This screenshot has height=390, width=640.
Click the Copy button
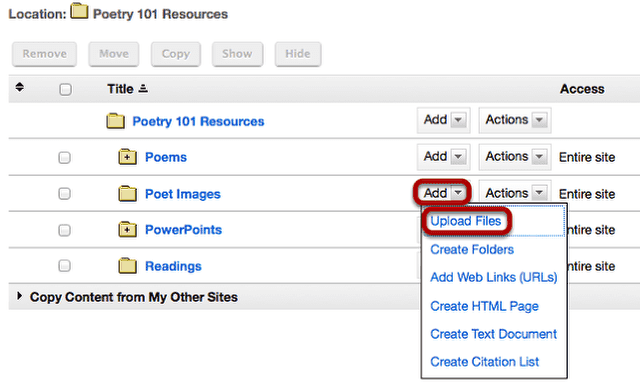coord(176,54)
